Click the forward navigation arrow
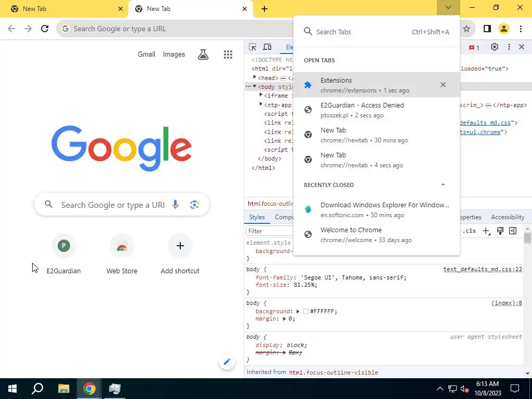Screen dimensions: 532x399 coord(28,29)
